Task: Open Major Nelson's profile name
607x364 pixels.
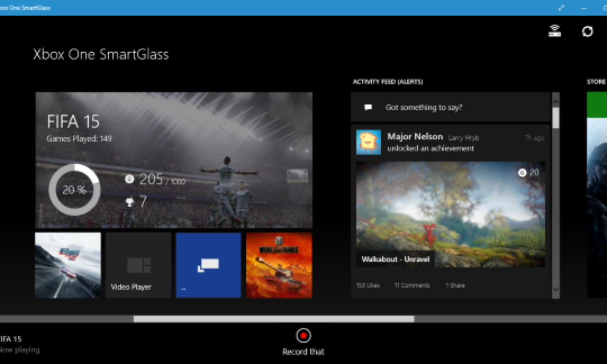Action: (x=415, y=136)
